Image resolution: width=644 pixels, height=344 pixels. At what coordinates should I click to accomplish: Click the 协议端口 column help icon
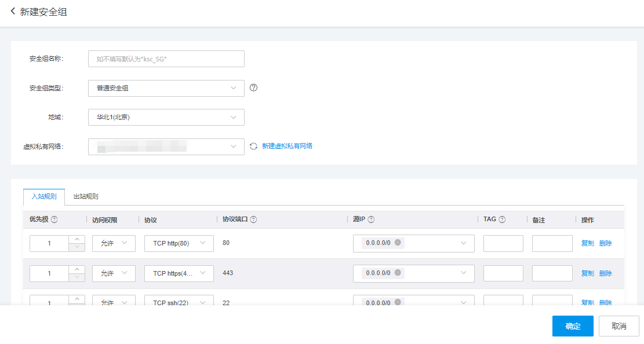point(253,220)
